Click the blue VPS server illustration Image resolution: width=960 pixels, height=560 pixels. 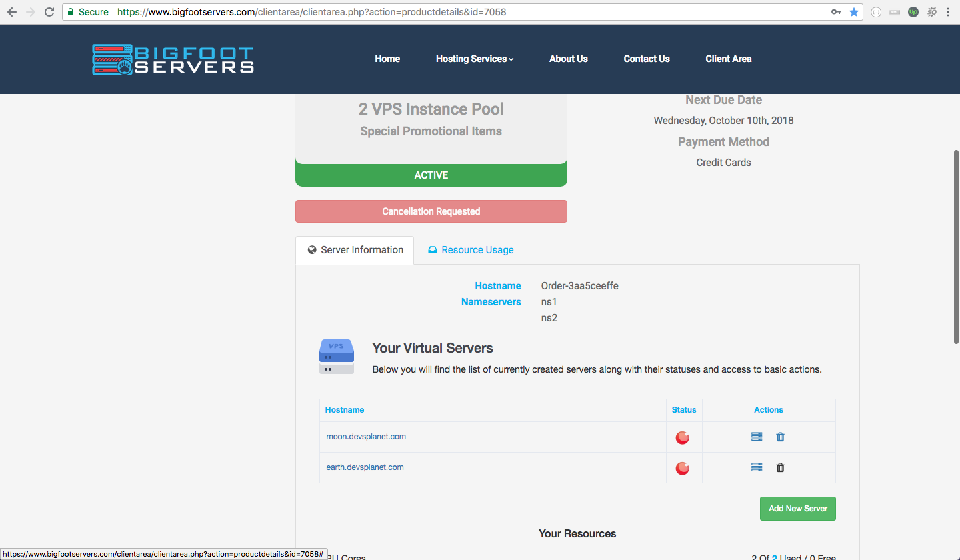point(337,356)
